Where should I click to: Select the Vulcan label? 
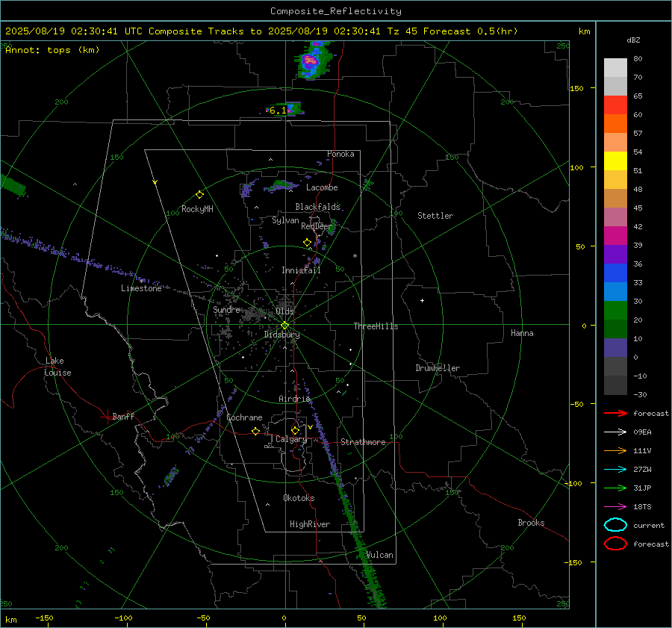(x=379, y=555)
